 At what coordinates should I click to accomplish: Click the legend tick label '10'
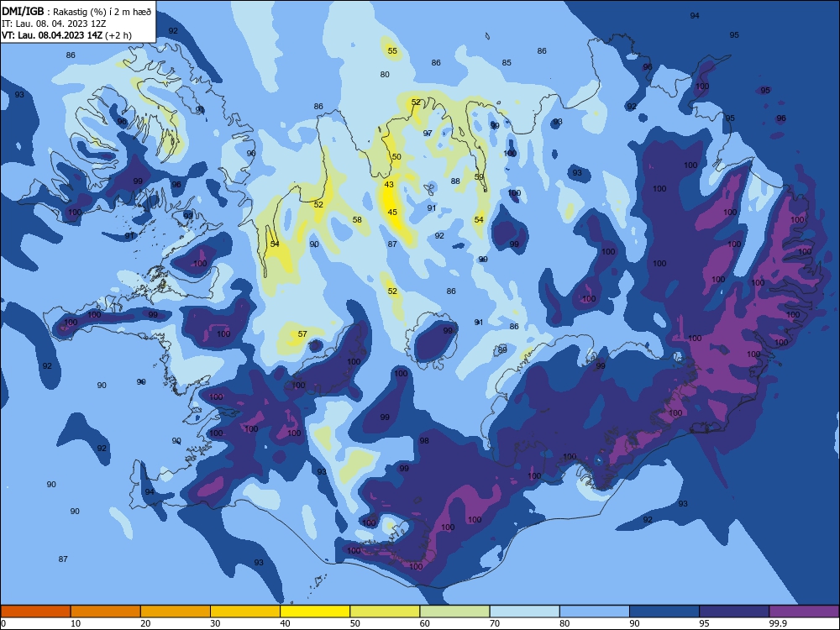click(76, 623)
